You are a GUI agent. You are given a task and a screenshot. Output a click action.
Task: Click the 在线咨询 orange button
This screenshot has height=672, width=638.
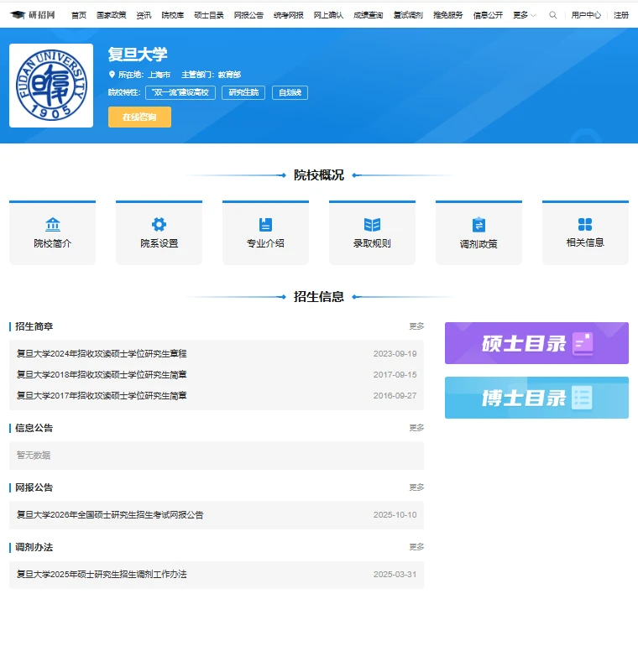[x=140, y=117]
